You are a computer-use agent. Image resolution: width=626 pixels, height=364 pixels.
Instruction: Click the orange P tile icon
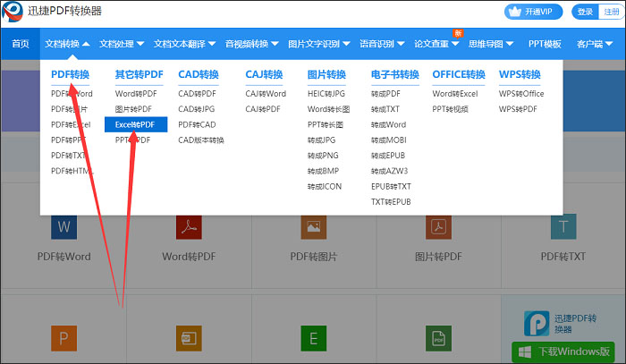(63, 338)
